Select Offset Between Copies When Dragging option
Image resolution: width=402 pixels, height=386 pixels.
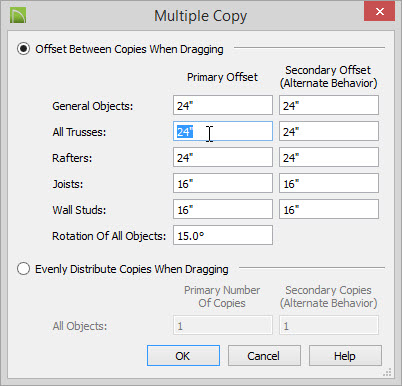pyautogui.click(x=24, y=49)
